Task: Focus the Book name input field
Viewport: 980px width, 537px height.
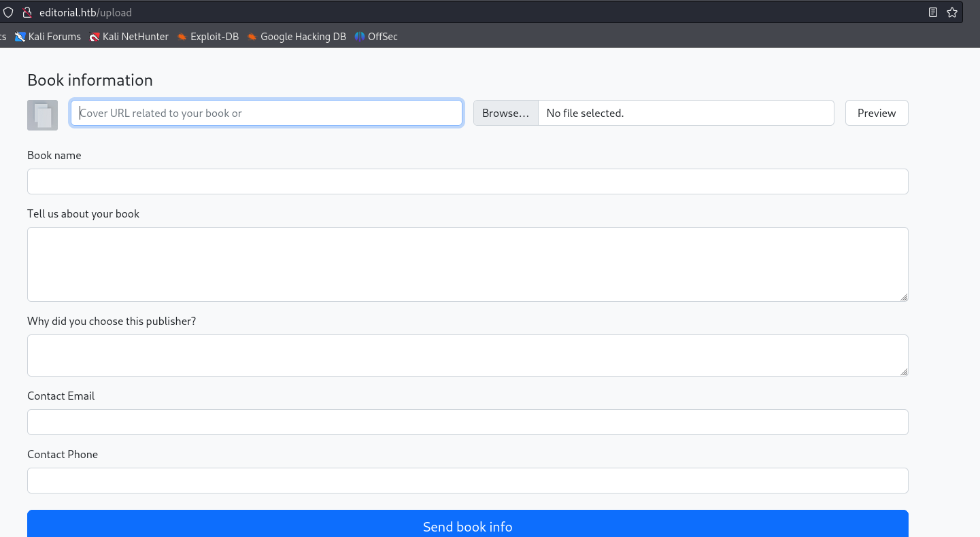Action: 468,181
